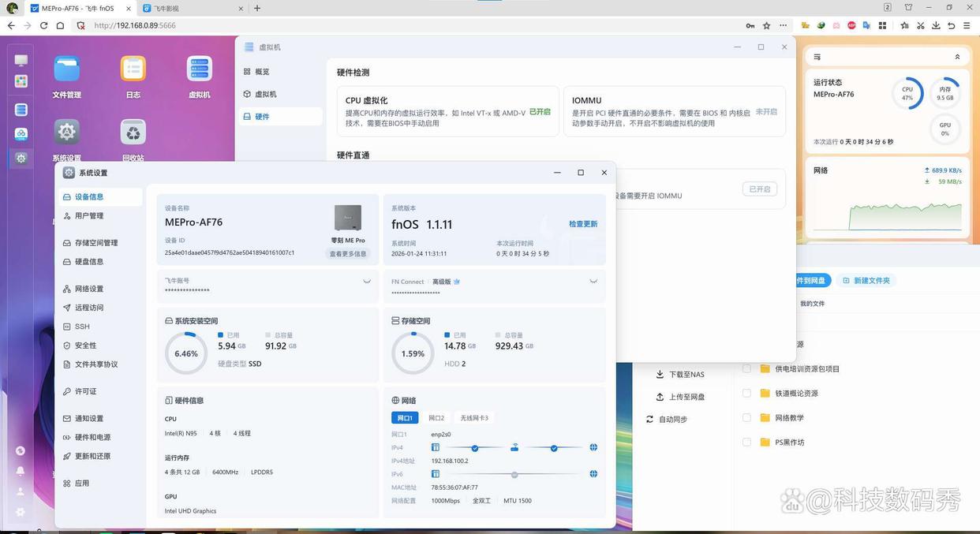Image resolution: width=980 pixels, height=534 pixels.
Task: Select 概览 in the 虚拟机 window sidebar
Action: click(280, 72)
